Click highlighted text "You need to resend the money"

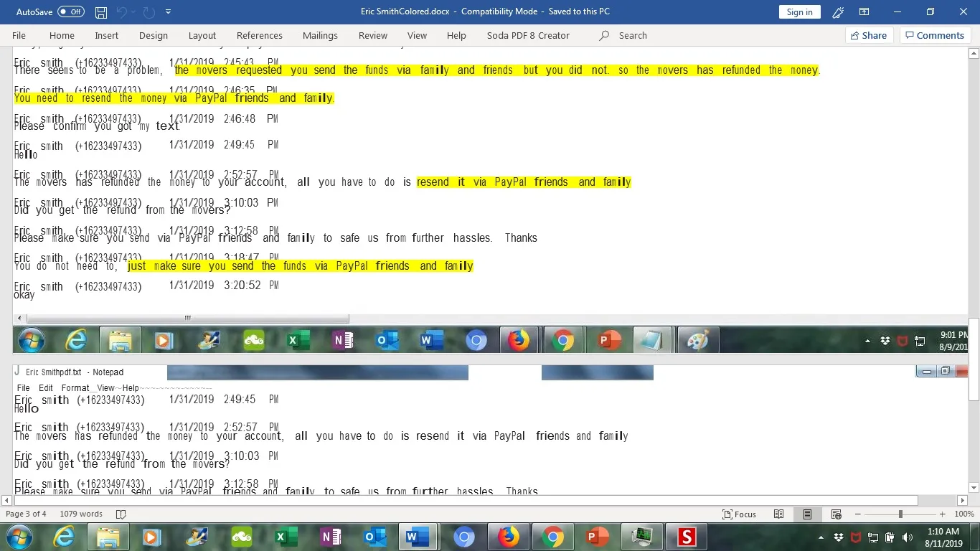tap(92, 98)
